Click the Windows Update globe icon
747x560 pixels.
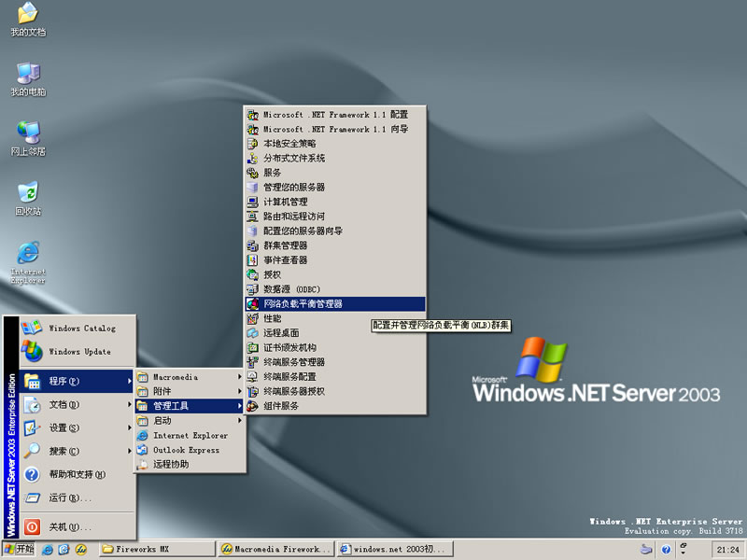tap(32, 352)
